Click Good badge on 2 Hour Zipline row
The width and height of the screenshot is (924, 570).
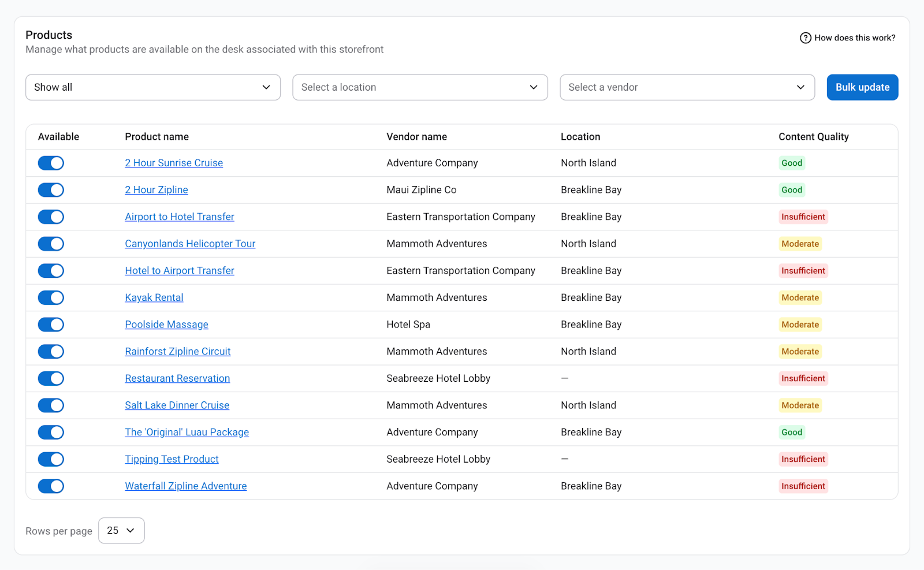pyautogui.click(x=792, y=190)
